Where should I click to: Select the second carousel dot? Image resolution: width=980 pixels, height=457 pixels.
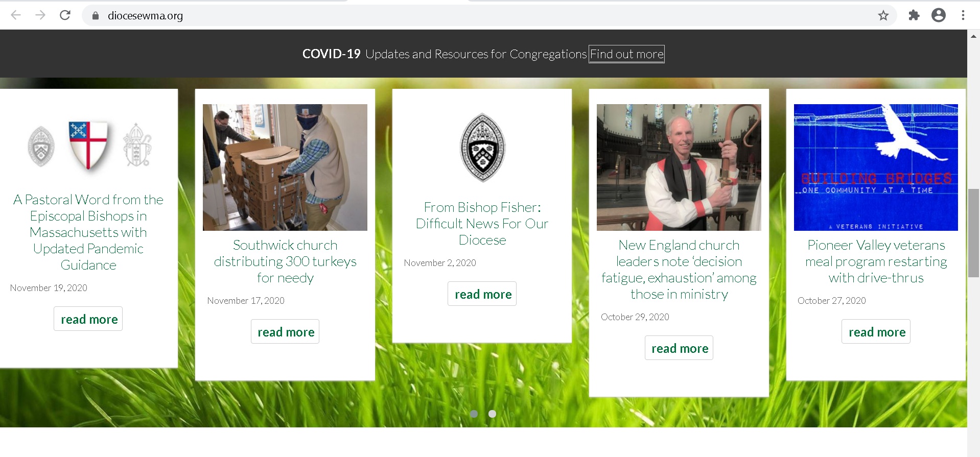pyautogui.click(x=492, y=414)
